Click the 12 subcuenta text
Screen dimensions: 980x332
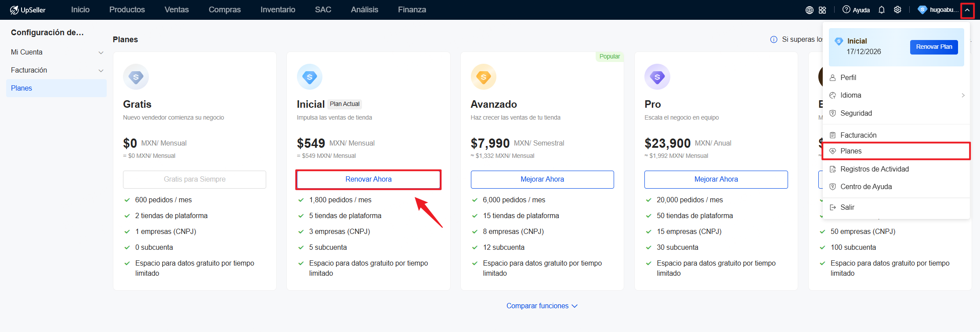click(x=504, y=248)
